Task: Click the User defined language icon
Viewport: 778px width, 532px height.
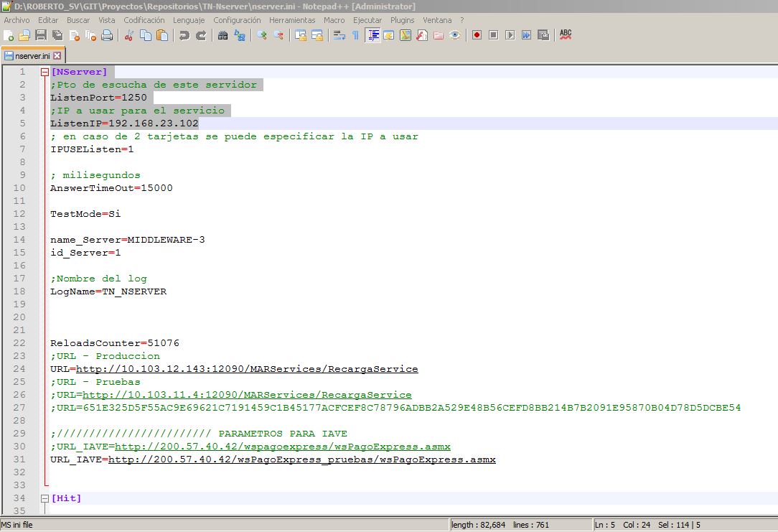Action: (389, 35)
